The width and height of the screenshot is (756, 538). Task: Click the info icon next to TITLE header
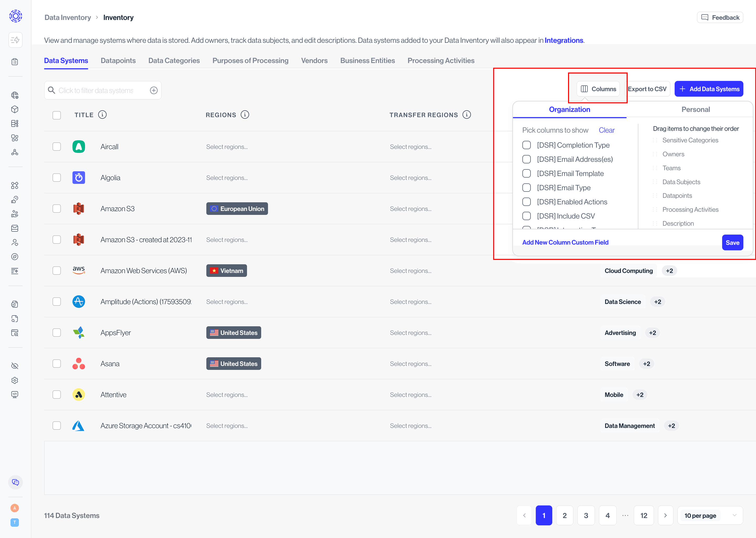[x=103, y=115]
